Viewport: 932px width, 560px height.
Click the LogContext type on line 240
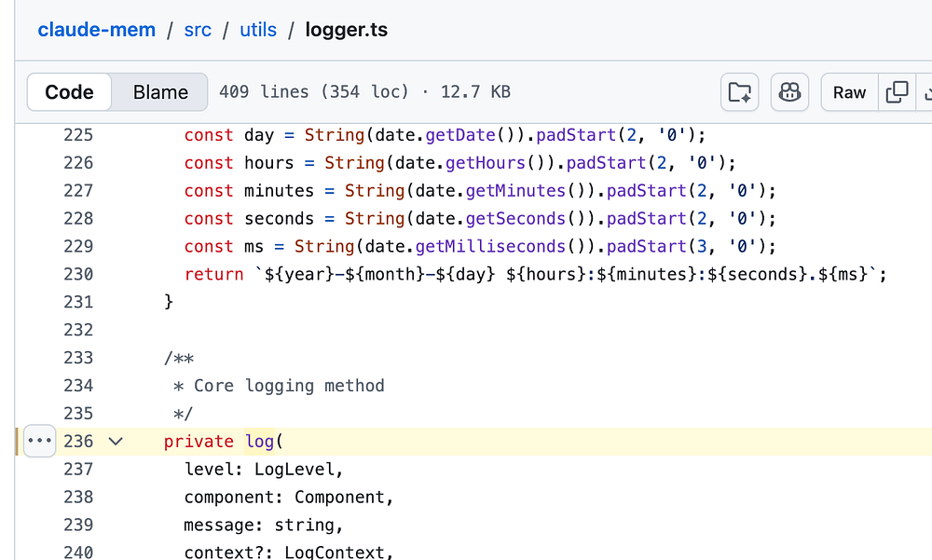[x=335, y=553]
